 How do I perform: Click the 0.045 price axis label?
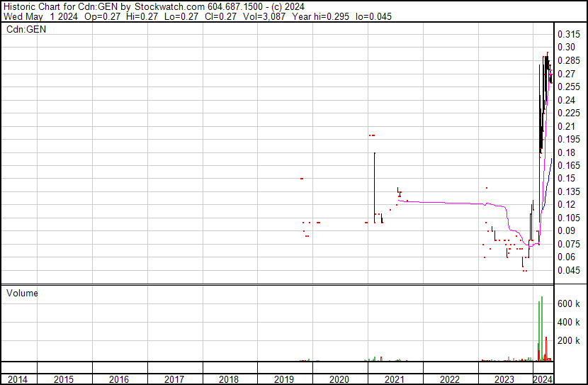[x=568, y=271]
